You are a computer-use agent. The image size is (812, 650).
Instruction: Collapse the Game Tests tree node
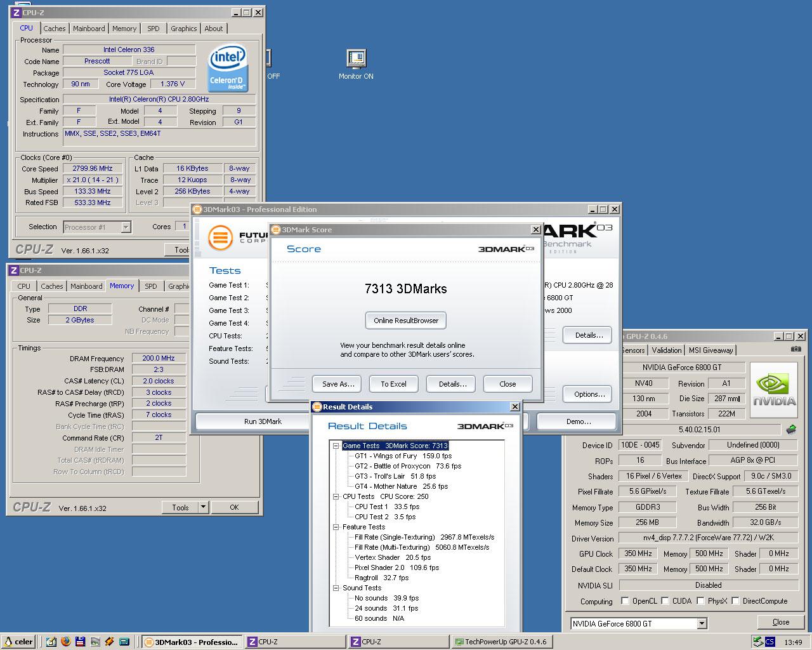point(336,446)
